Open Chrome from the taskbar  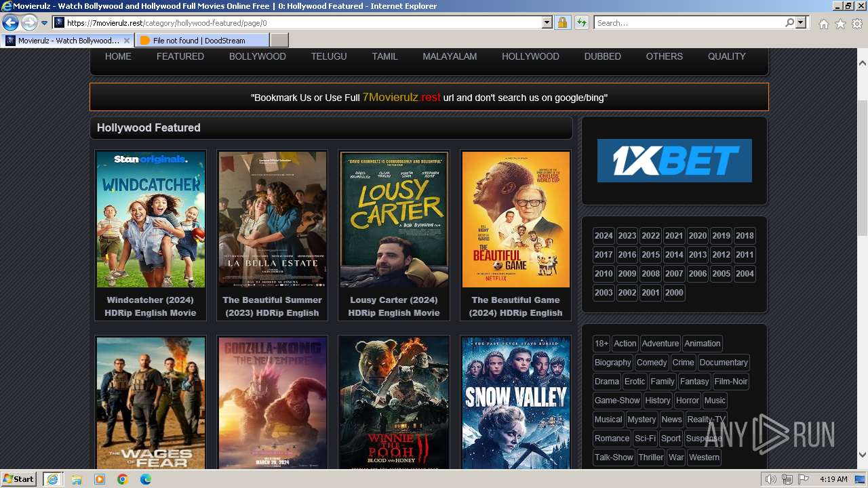pyautogui.click(x=123, y=479)
